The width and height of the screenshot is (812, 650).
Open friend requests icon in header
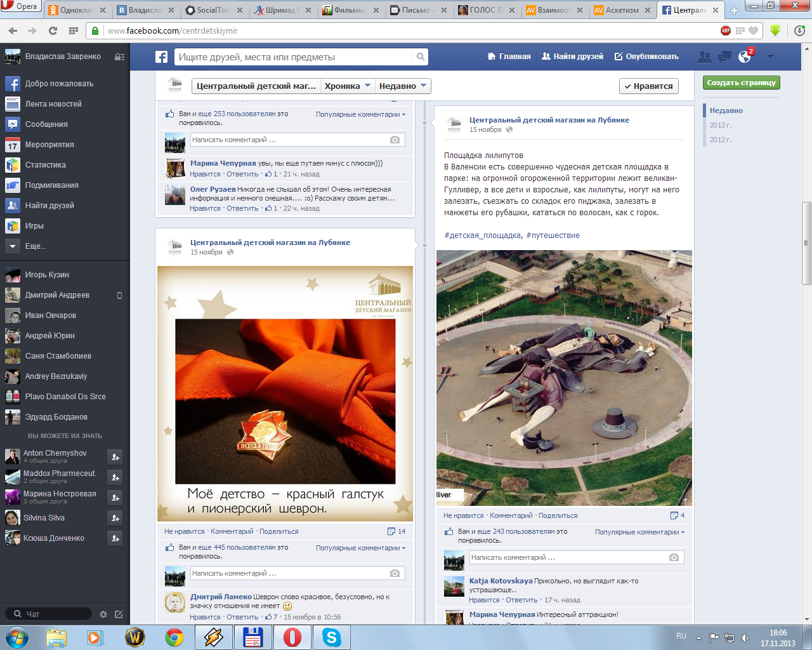point(704,57)
